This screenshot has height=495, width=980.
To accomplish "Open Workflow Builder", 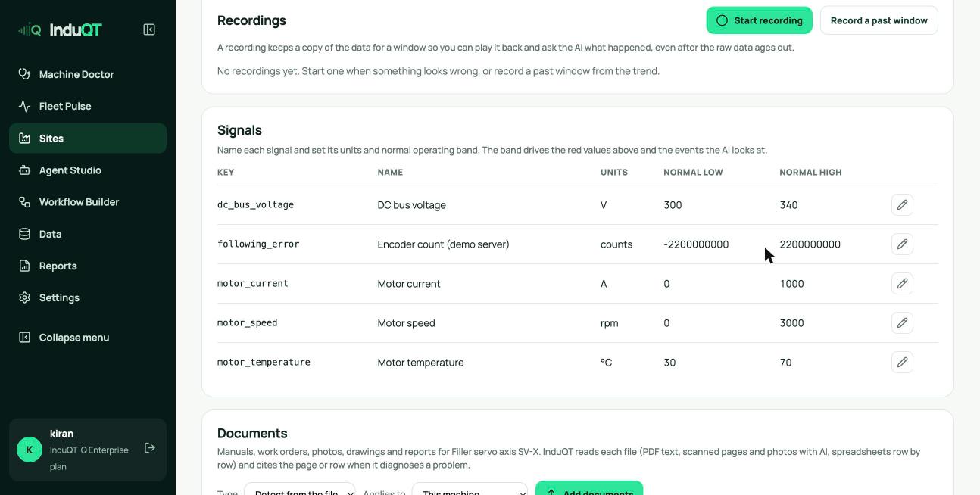I will [x=88, y=202].
